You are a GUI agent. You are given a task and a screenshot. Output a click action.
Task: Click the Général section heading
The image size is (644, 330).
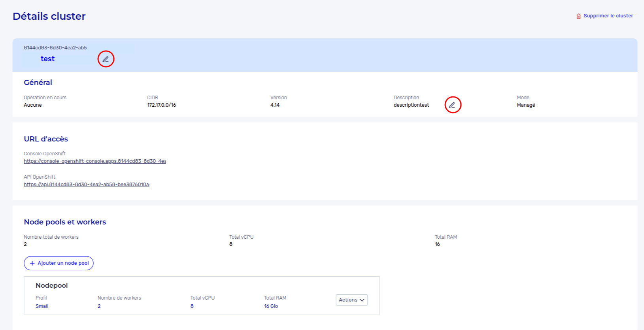pyautogui.click(x=38, y=83)
